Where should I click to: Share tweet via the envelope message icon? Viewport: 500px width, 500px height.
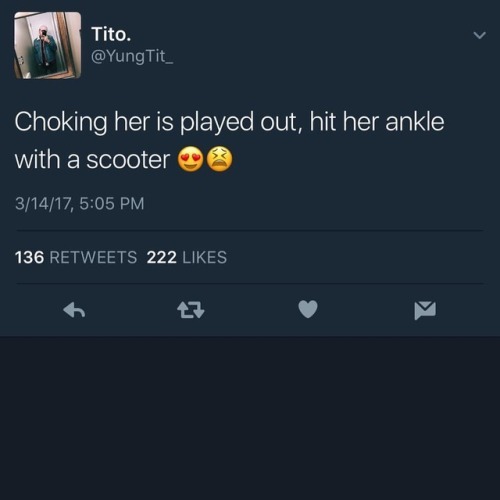point(425,310)
